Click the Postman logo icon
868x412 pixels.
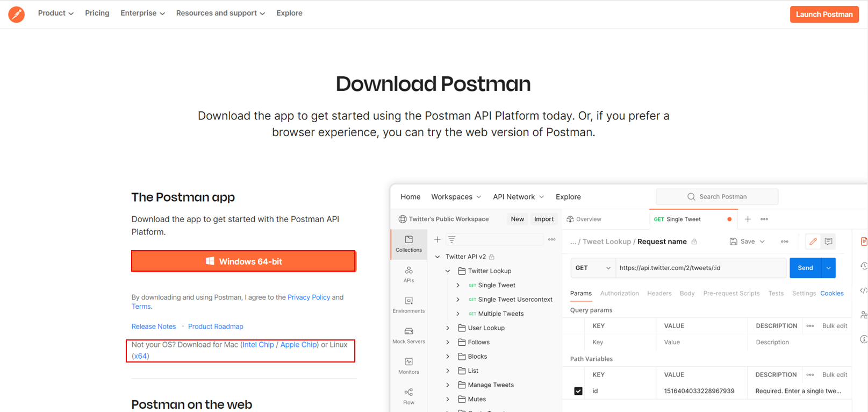tap(16, 14)
